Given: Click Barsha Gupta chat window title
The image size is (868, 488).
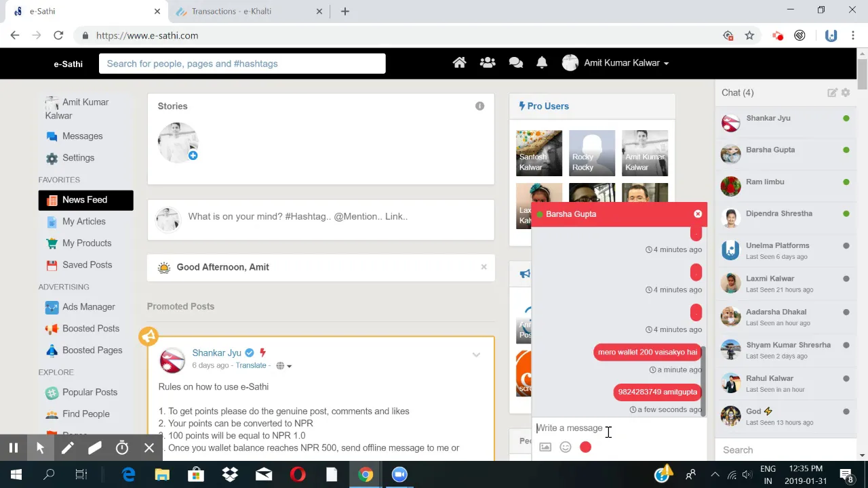Looking at the screenshot, I should [x=571, y=214].
